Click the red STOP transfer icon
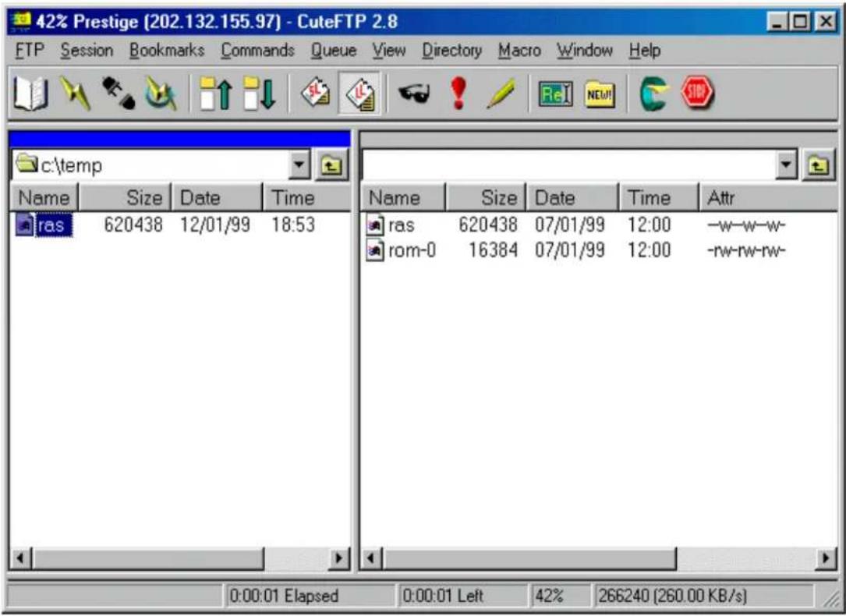This screenshot has width=846, height=616. point(697,93)
